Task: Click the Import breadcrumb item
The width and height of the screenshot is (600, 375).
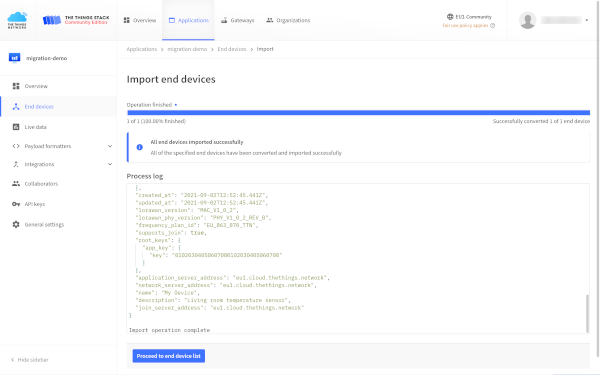Action: click(265, 49)
